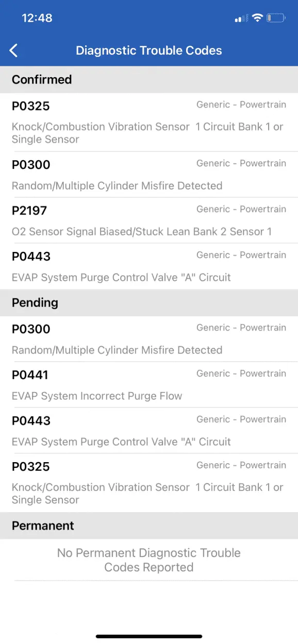Viewport: 298px width, 644px height.
Task: Open the P2197 O2 sensor code
Action: coord(149,221)
